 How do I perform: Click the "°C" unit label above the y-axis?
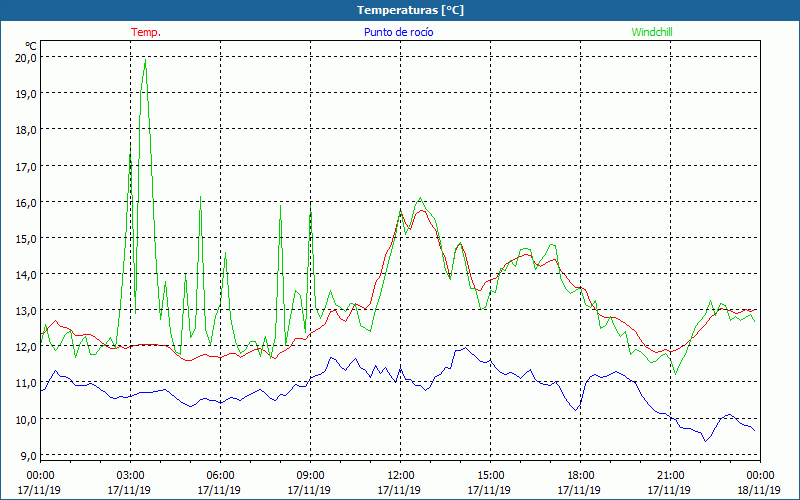(x=31, y=45)
